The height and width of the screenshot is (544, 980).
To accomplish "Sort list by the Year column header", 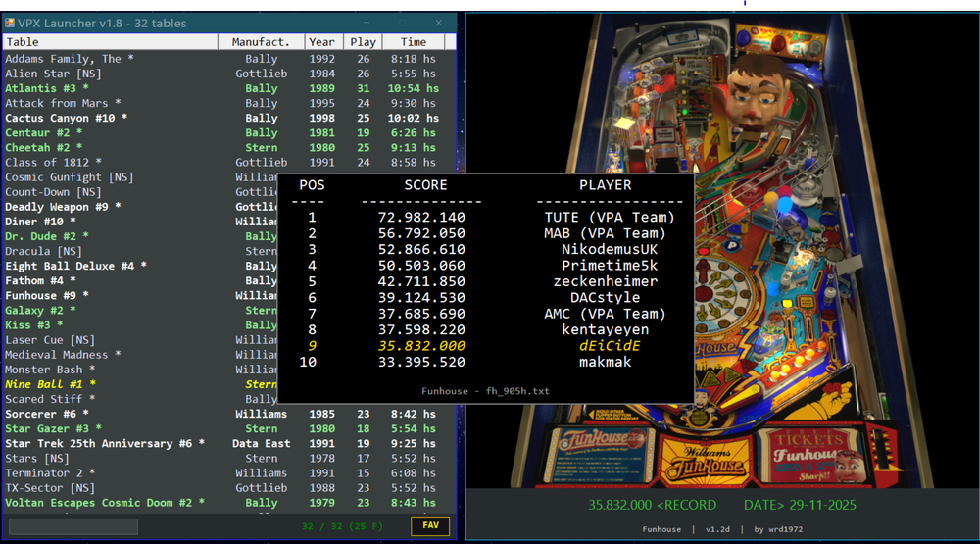I will tap(321, 42).
